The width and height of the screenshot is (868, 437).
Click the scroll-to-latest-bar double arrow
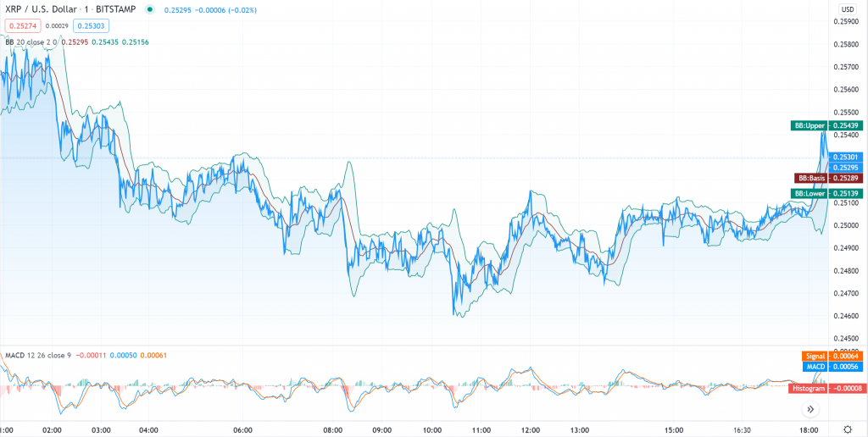pos(810,409)
